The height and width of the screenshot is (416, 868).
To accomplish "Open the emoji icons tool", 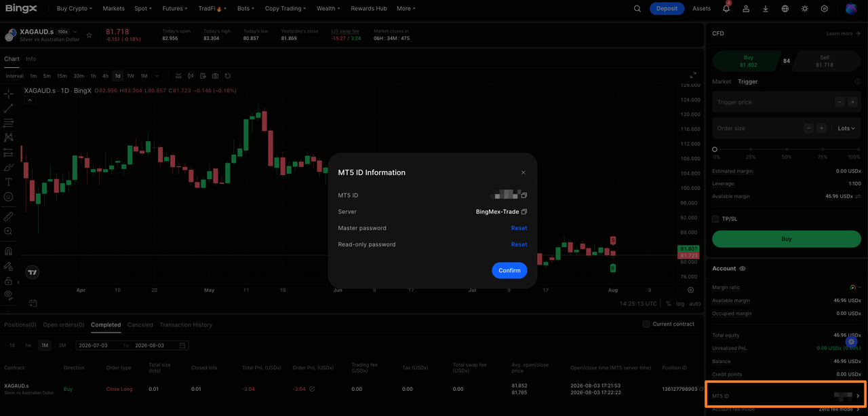I will pos(8,197).
